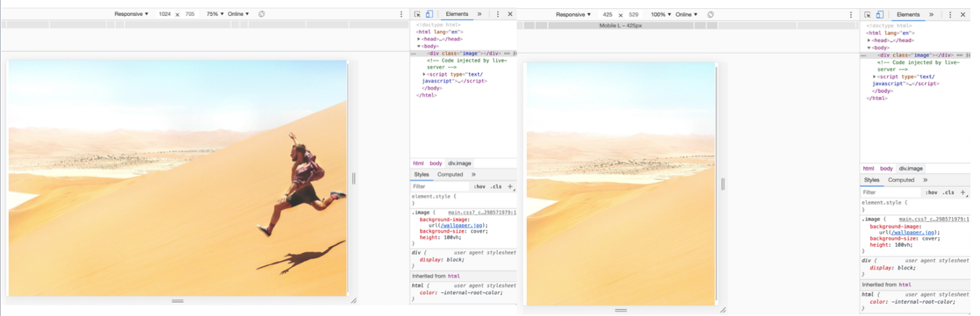This screenshot has width=980, height=316.
Task: Click width field showing 425
Action: [608, 15]
